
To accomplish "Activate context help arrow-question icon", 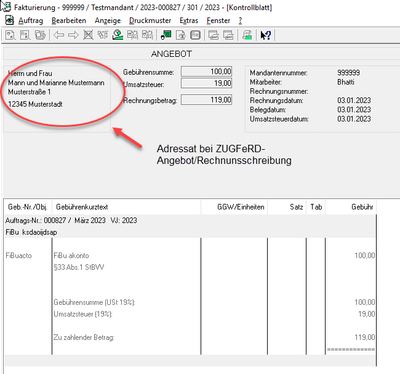I will tap(266, 35).
